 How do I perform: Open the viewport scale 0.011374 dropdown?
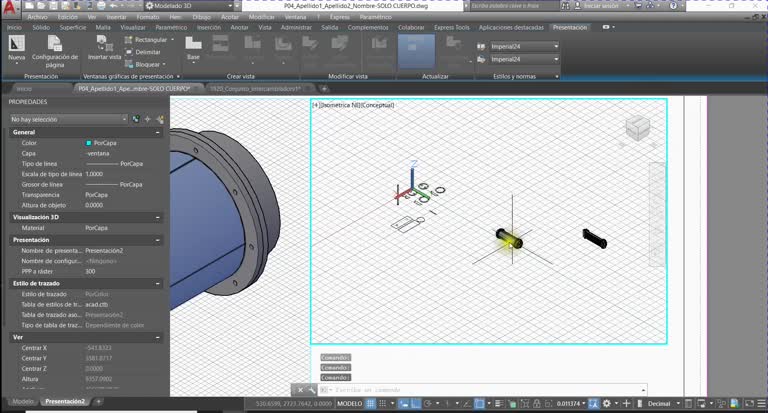[x=571, y=404]
